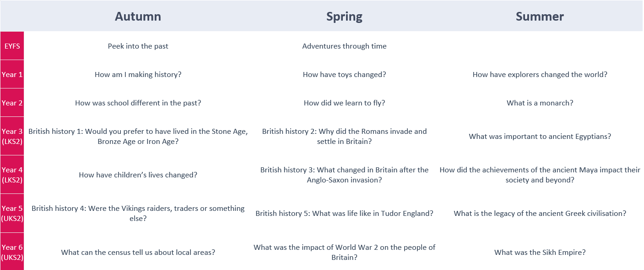Screen dimensions: 644x270
Task: Click the Tudor England unit
Action: click(x=344, y=213)
